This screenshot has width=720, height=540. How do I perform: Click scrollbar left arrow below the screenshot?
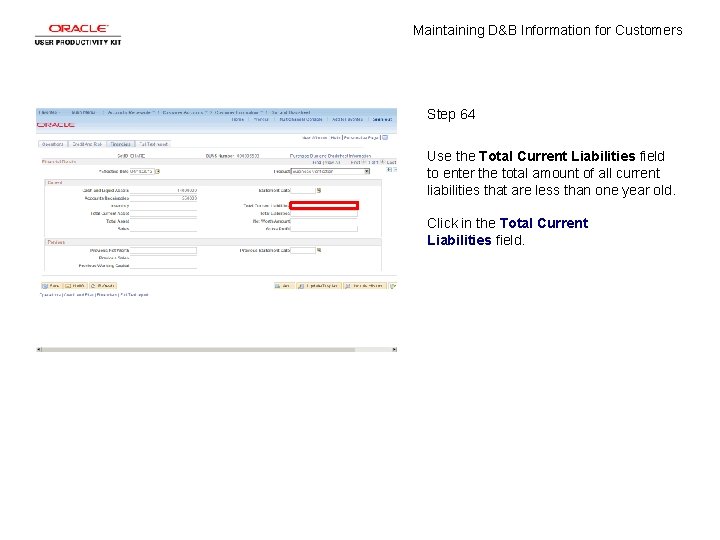pos(39,349)
